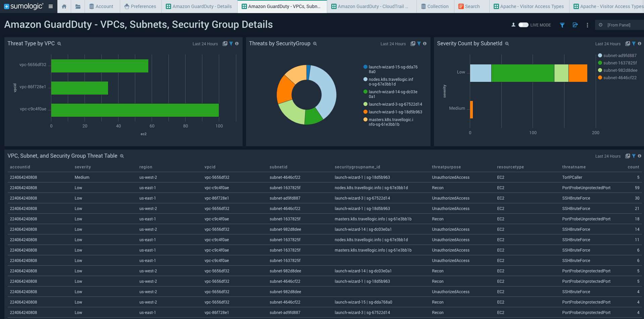This screenshot has height=319, width=644.
Task: Magnify the Severity Count by SubnetId panel
Action: click(507, 44)
